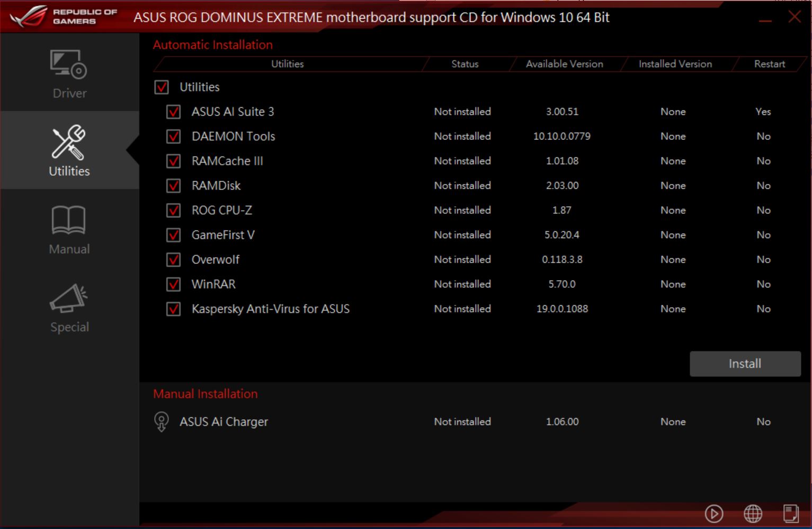The width and height of the screenshot is (812, 529).
Task: Select the RAMDisk label
Action: click(x=216, y=186)
